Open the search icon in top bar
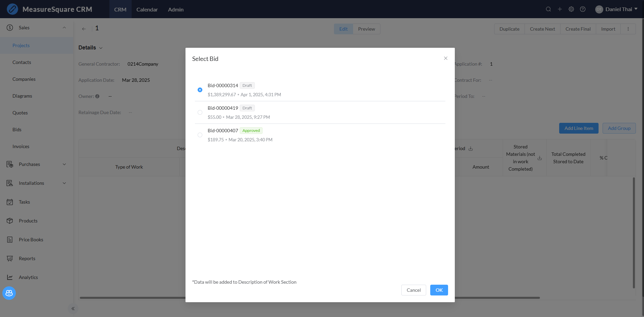The height and width of the screenshot is (317, 644). (x=548, y=9)
